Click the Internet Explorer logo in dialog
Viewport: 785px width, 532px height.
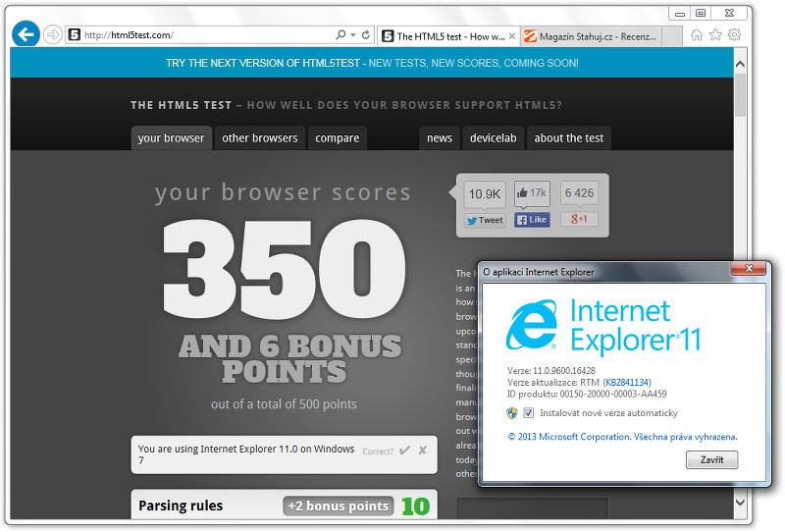coord(531,325)
